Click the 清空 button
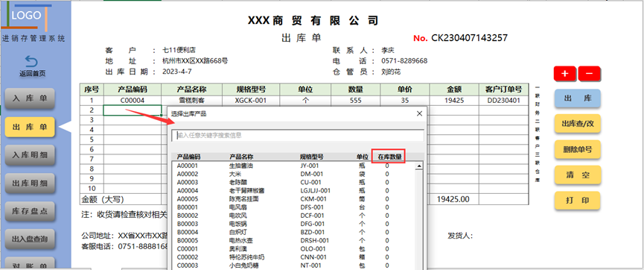Screen dimensions: 644x270 [x=578, y=175]
